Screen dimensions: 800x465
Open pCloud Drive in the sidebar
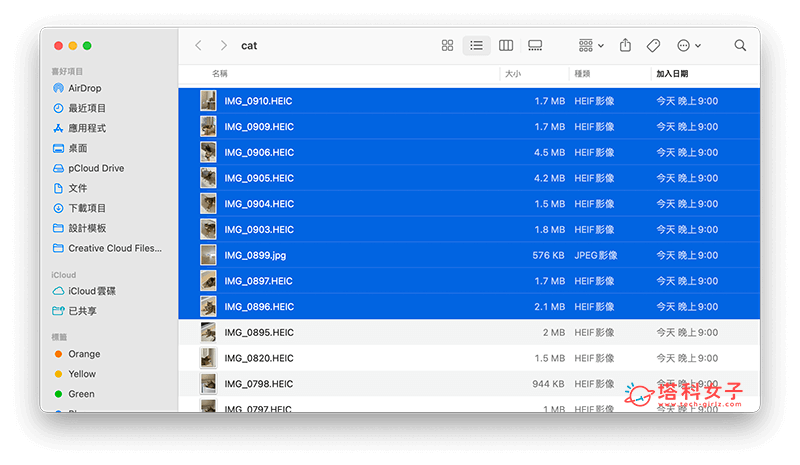(x=96, y=168)
